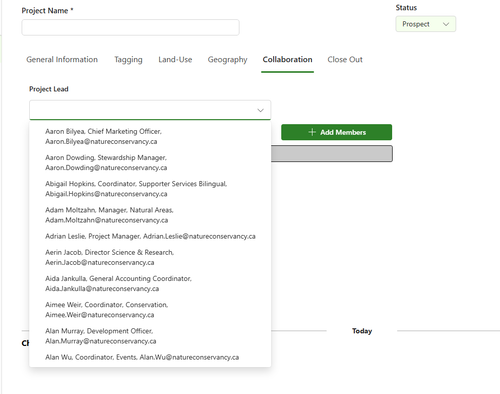This screenshot has height=394, width=500.
Task: Click the Today timeline label
Action: pyautogui.click(x=362, y=331)
